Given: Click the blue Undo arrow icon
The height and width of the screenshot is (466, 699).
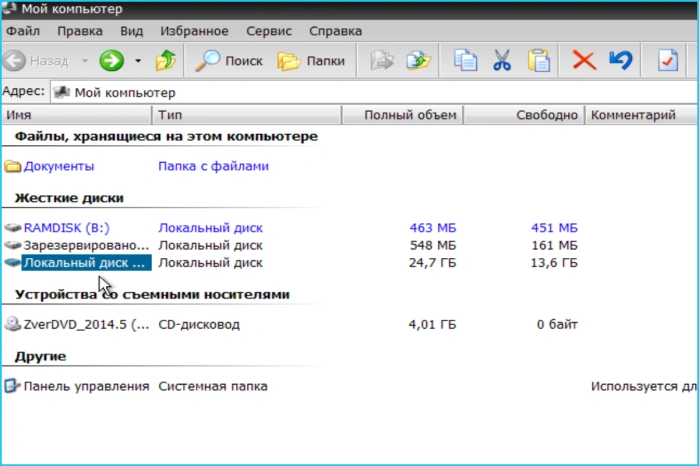Looking at the screenshot, I should 621,61.
